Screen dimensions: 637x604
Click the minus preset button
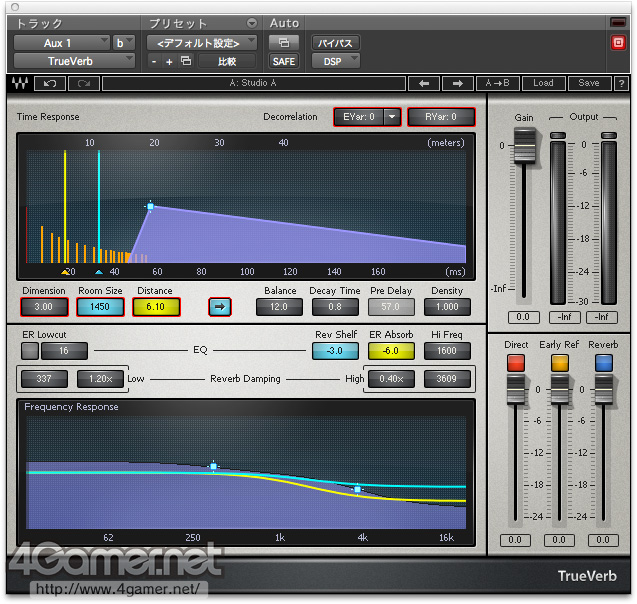pos(154,62)
